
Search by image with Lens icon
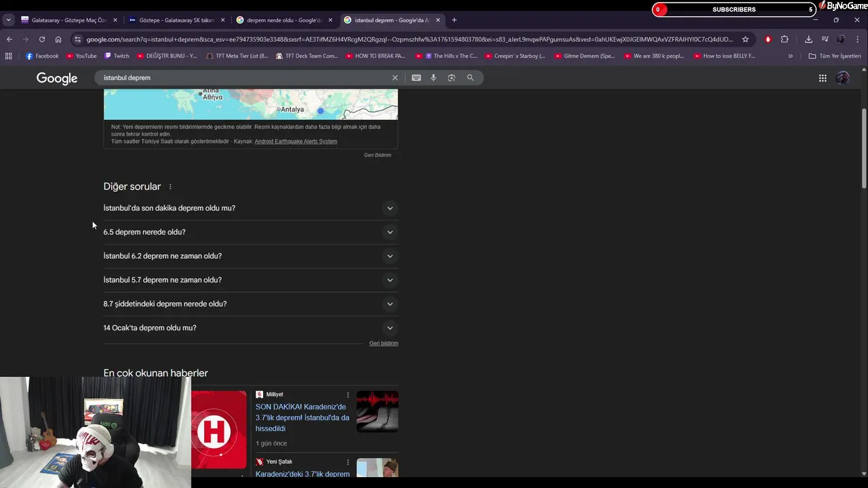452,78
